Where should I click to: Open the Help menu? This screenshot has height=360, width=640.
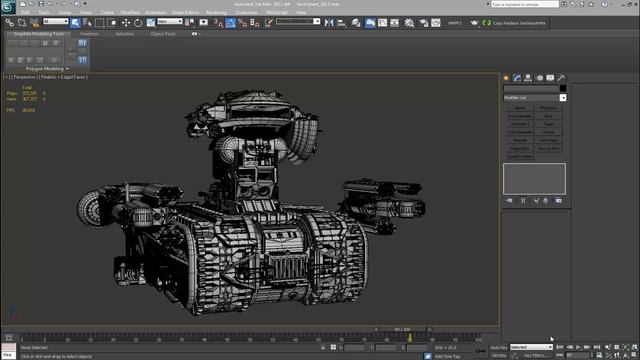point(301,13)
